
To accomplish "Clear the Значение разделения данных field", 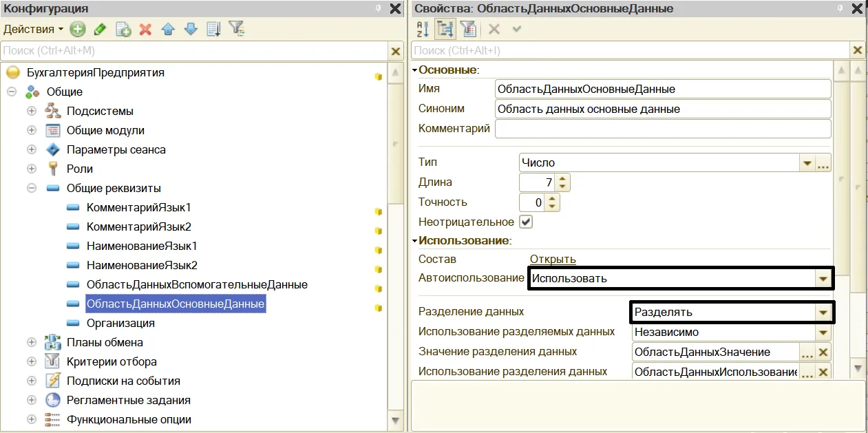I will (x=823, y=352).
